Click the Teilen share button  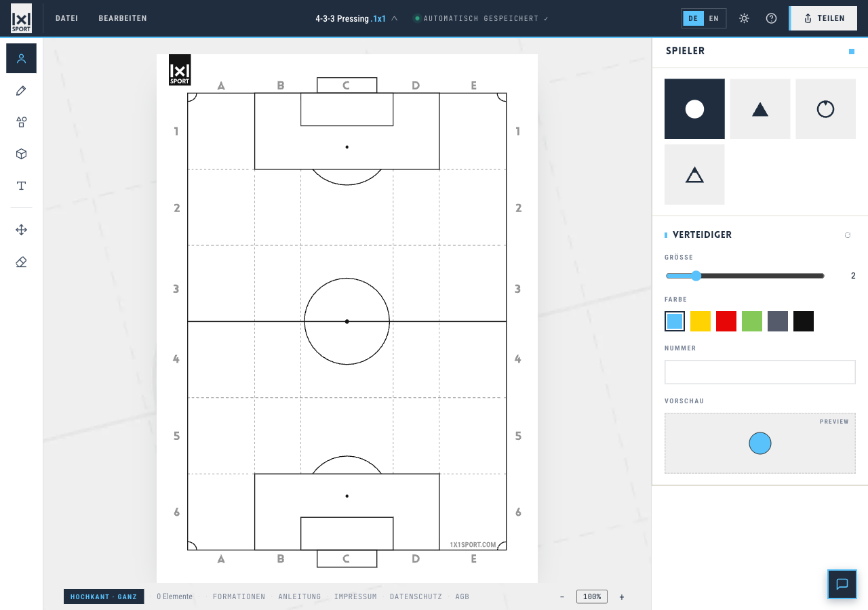pyautogui.click(x=824, y=18)
